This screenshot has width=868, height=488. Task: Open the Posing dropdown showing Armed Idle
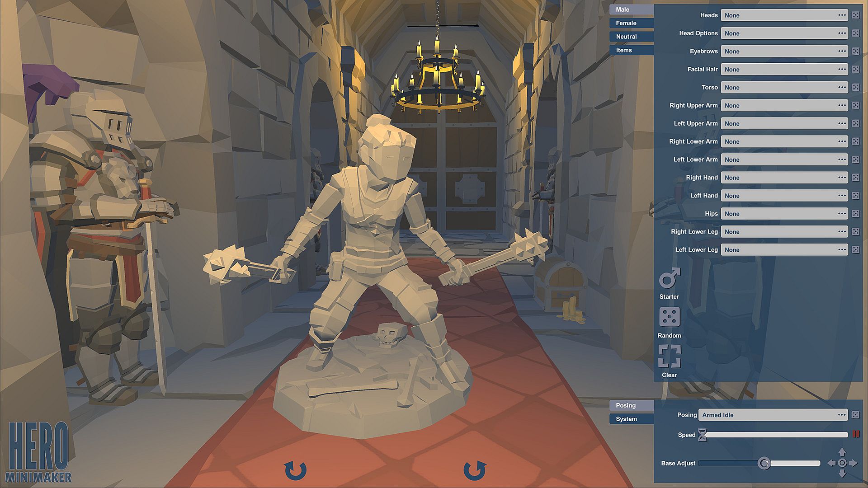(x=772, y=415)
